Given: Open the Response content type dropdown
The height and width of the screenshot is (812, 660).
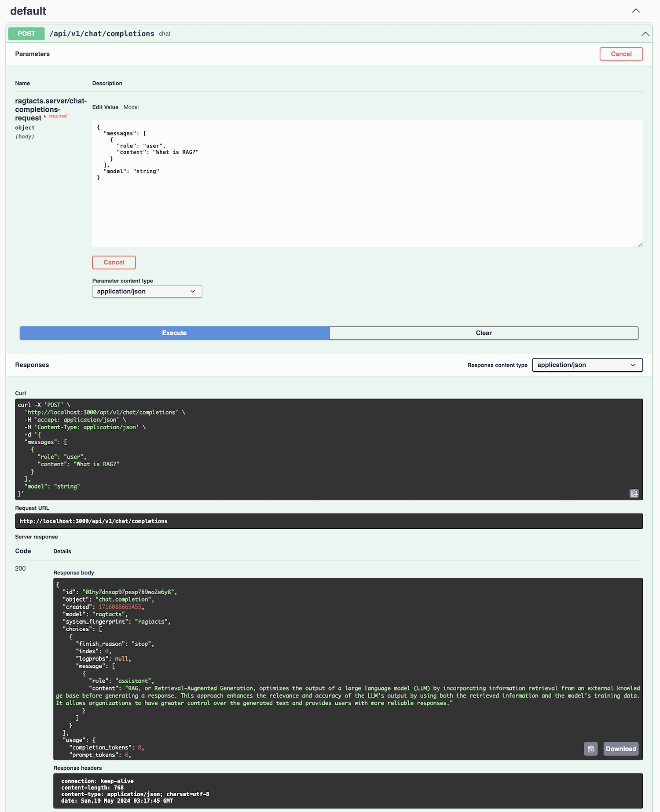Looking at the screenshot, I should 587,365.
